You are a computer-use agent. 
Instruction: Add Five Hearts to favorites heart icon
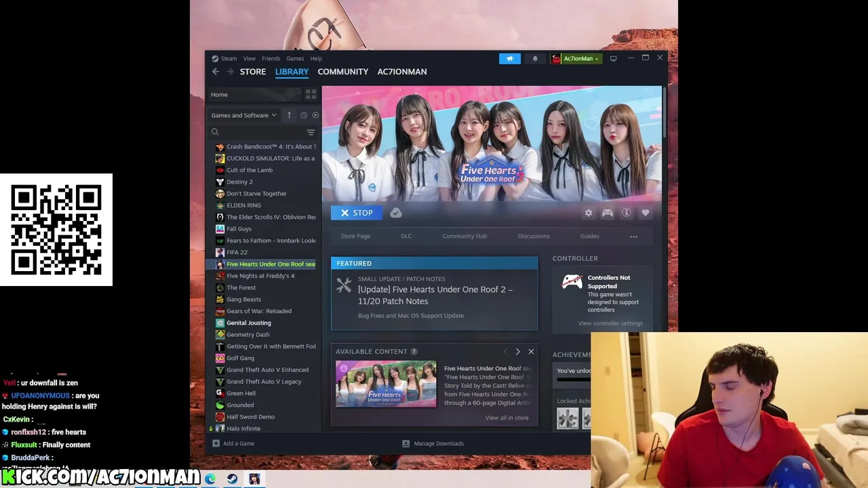pyautogui.click(x=646, y=213)
